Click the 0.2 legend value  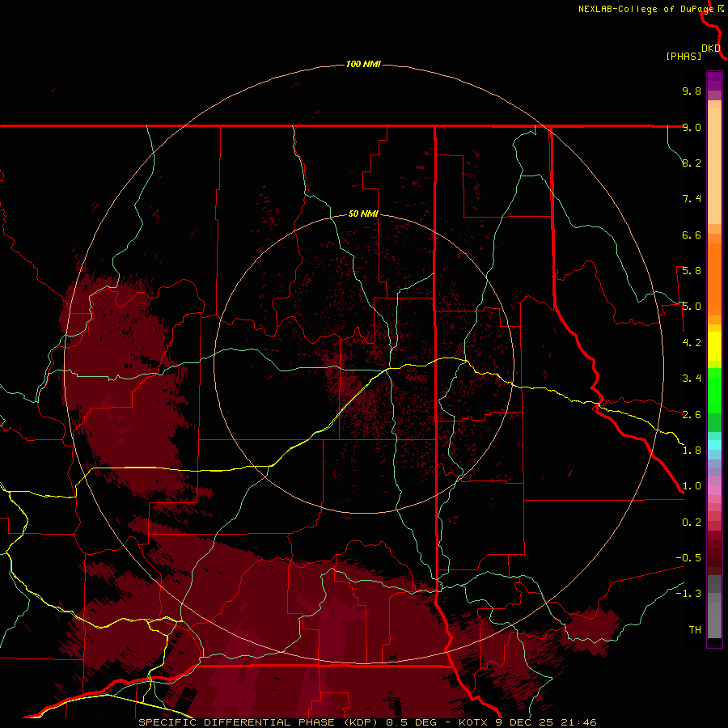click(692, 523)
